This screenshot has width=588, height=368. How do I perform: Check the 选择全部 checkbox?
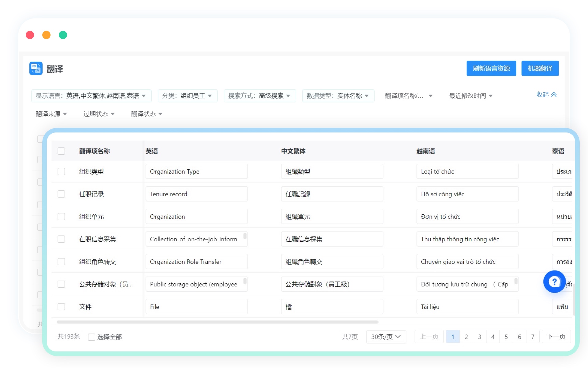[x=91, y=337]
